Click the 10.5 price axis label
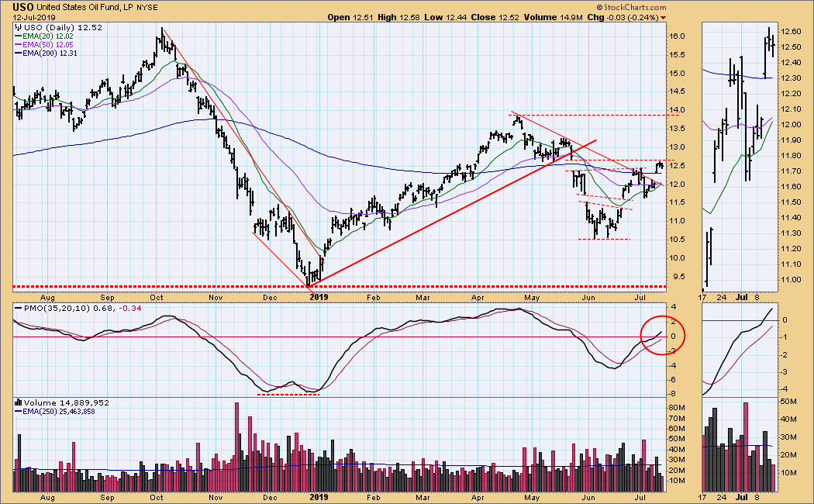 677,240
